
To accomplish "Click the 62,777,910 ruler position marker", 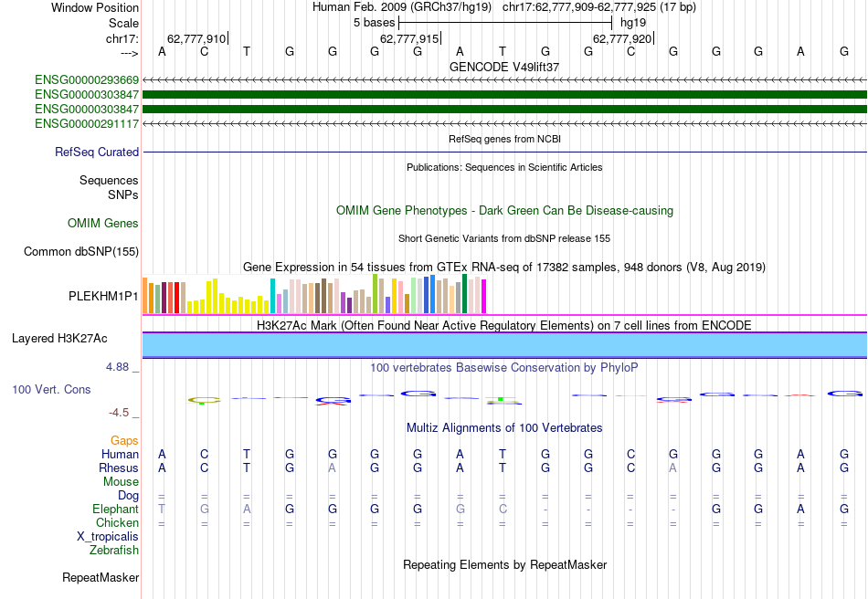I will tap(197, 38).
